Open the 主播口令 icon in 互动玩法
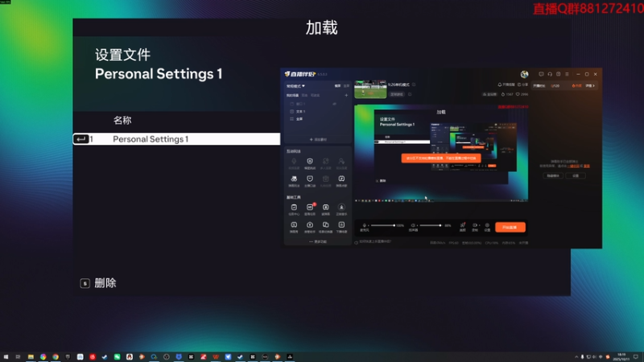 pos(310,180)
